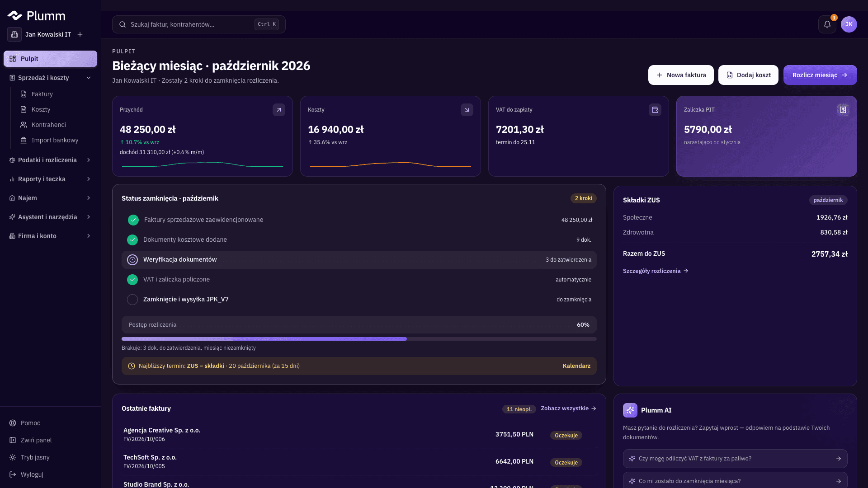Open Koszty in the sidebar
Image resolution: width=868 pixels, height=488 pixels.
(56, 109)
